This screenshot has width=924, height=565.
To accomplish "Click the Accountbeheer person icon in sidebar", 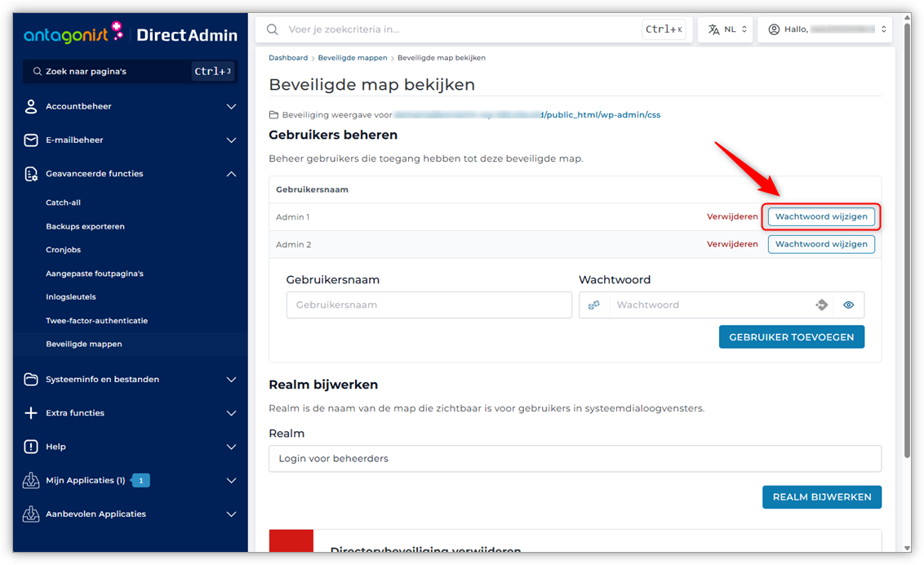I will pyautogui.click(x=31, y=106).
